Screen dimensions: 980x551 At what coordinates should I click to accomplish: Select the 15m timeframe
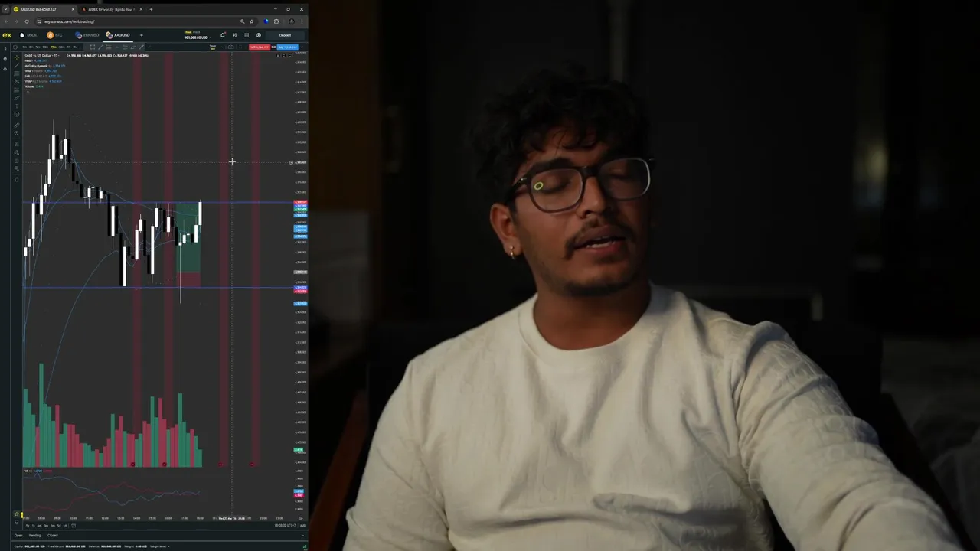(54, 47)
